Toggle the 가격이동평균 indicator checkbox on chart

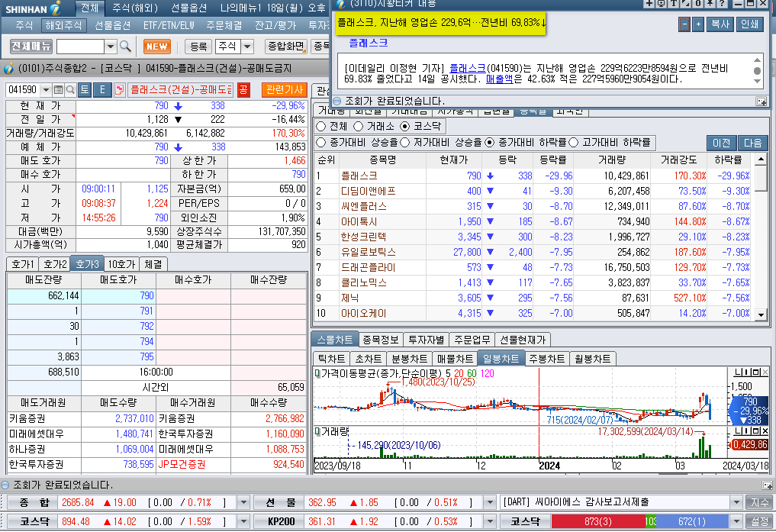(317, 373)
